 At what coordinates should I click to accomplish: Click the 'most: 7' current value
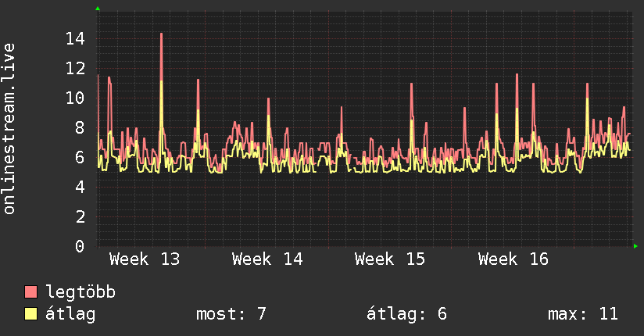[231, 314]
